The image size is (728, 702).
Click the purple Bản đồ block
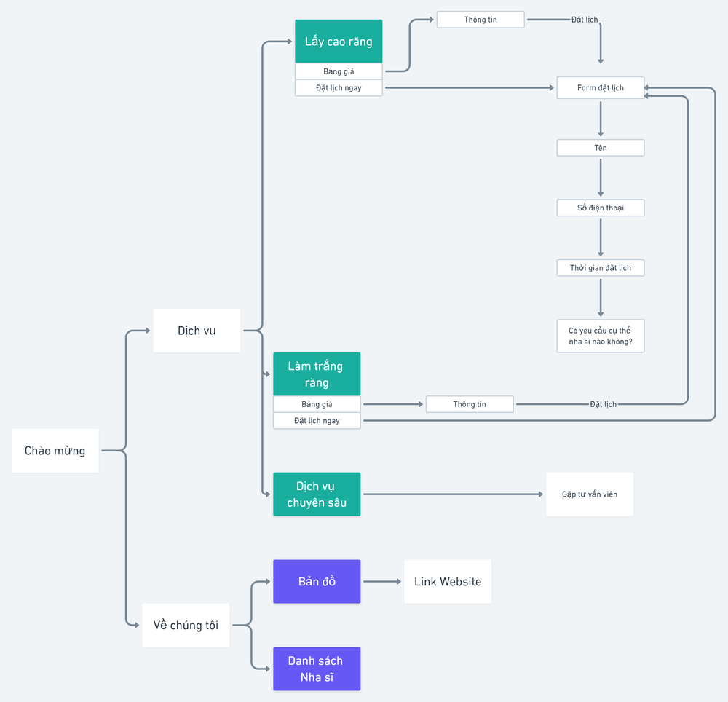point(317,582)
